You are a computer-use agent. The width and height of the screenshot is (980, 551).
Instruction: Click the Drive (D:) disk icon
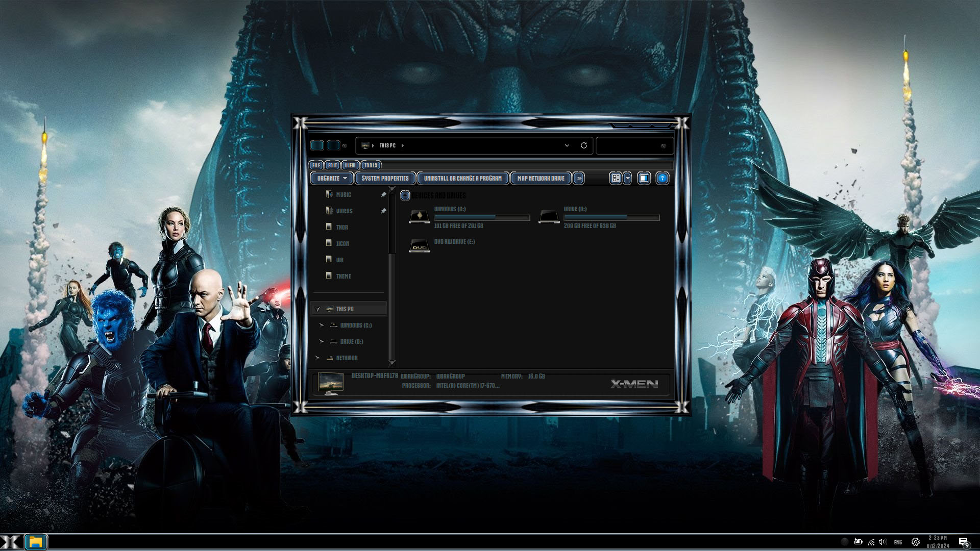tap(549, 216)
